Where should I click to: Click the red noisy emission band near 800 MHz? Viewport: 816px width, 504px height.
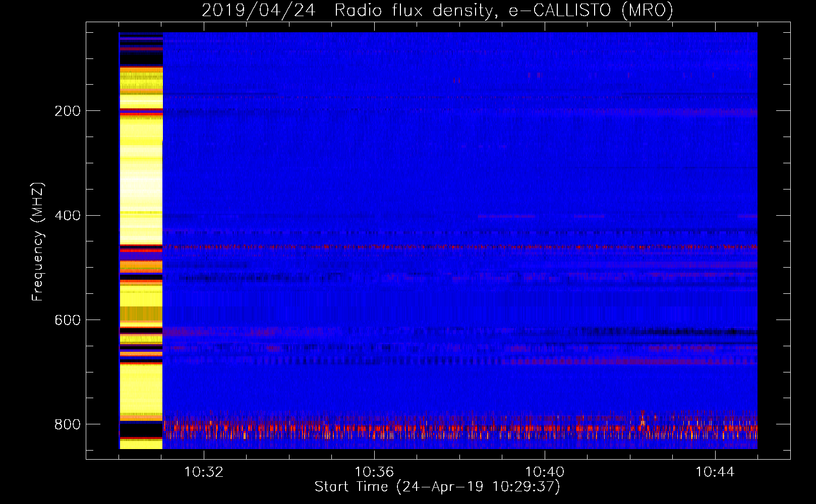(460, 429)
